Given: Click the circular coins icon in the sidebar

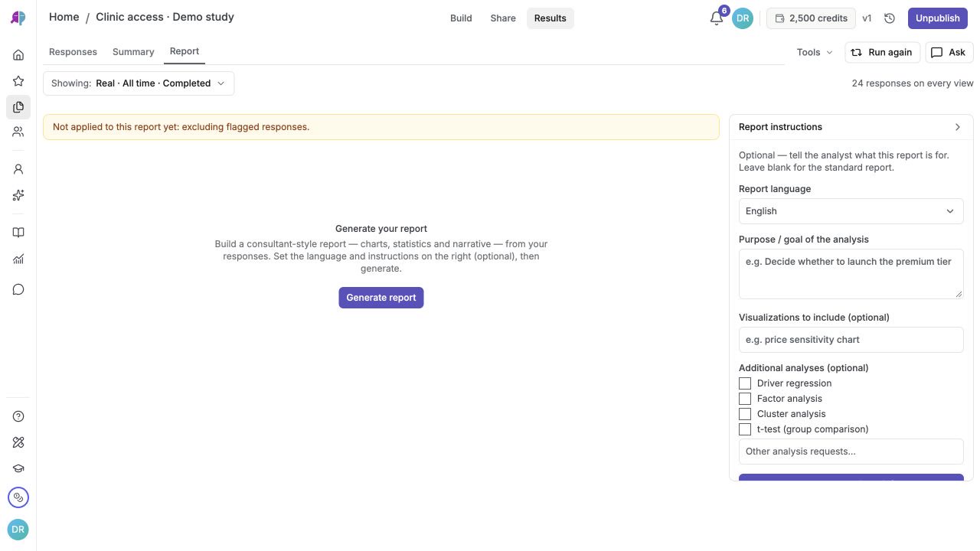Looking at the screenshot, I should point(18,497).
